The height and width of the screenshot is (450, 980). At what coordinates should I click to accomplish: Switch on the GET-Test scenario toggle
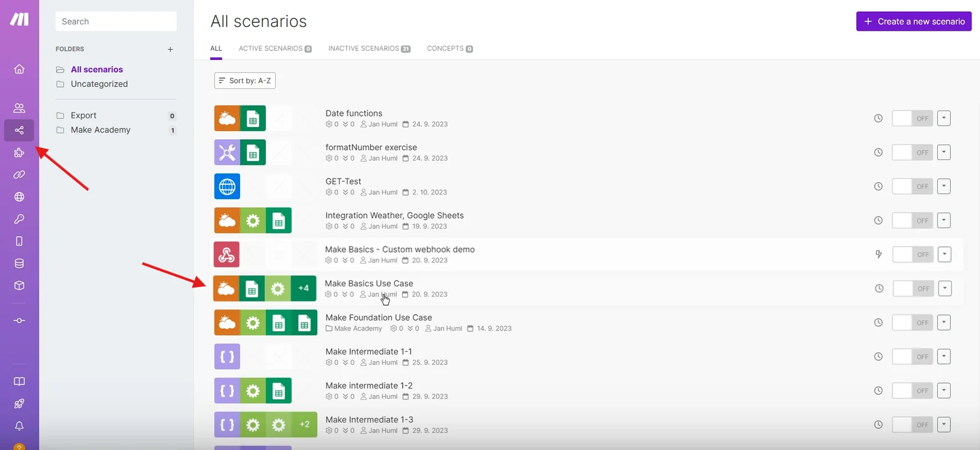point(912,186)
